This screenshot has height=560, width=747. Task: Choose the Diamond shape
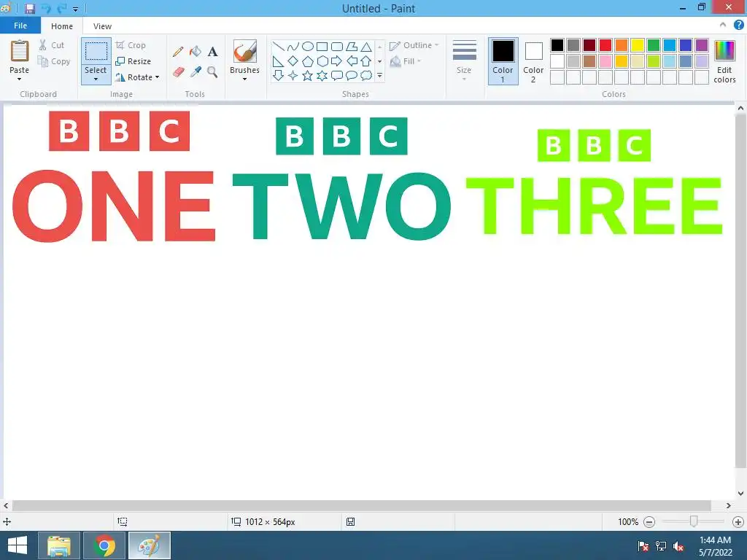tap(293, 61)
